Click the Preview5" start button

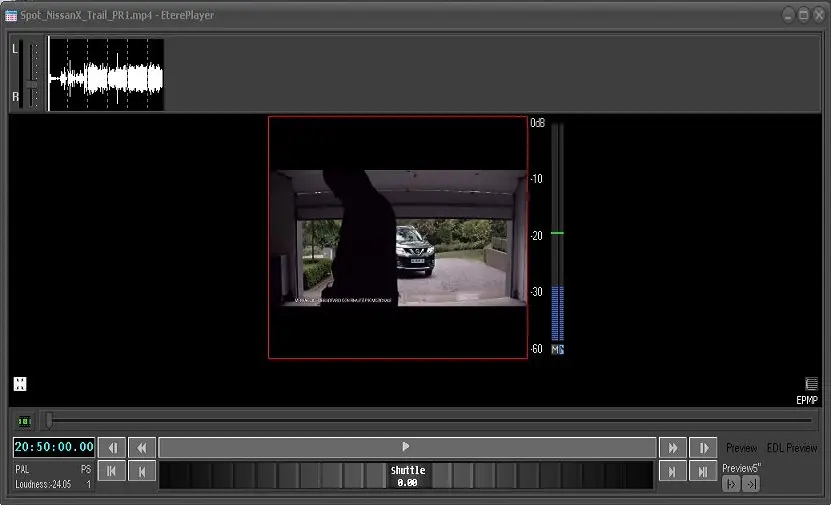[x=731, y=485]
